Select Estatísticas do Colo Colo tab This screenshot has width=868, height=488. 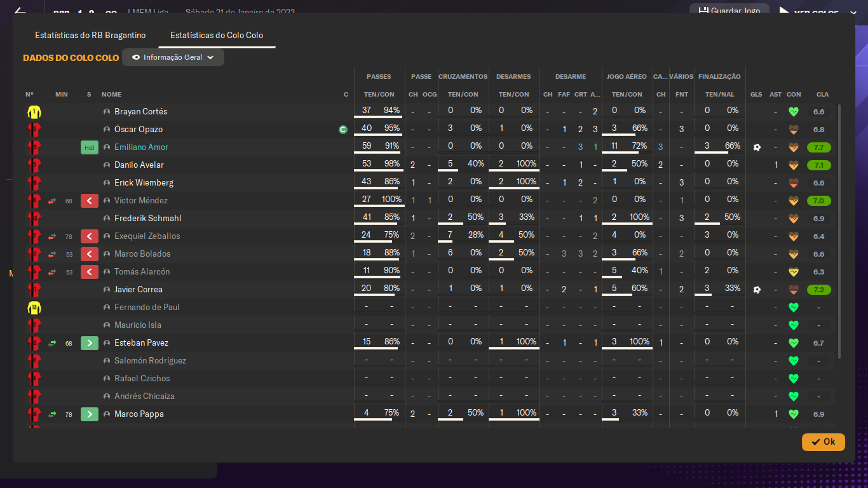[x=217, y=36]
